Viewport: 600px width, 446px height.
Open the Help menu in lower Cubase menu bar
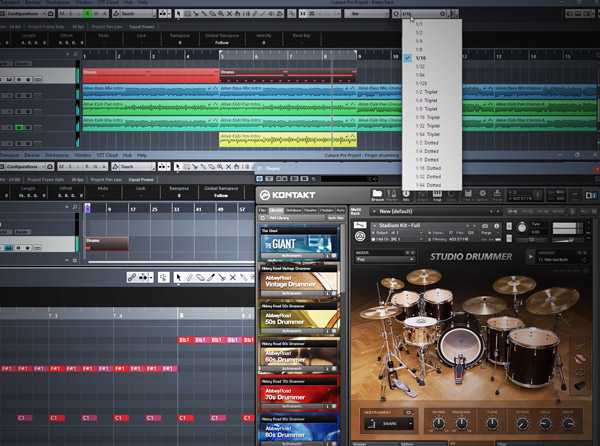[142, 155]
